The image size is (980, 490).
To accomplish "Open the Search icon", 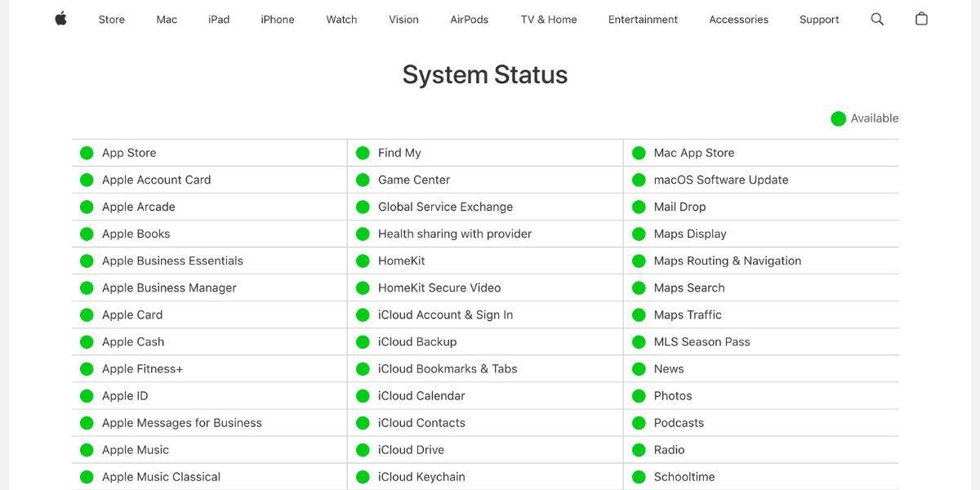I will tap(877, 19).
